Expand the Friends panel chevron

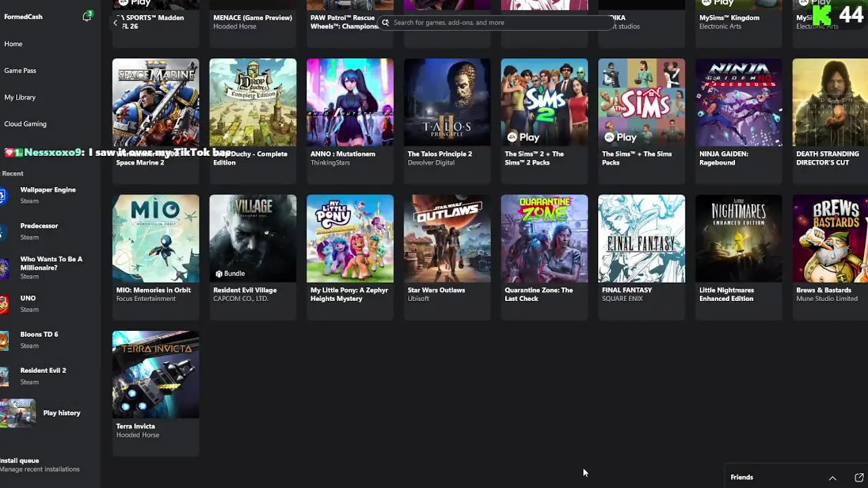click(833, 477)
